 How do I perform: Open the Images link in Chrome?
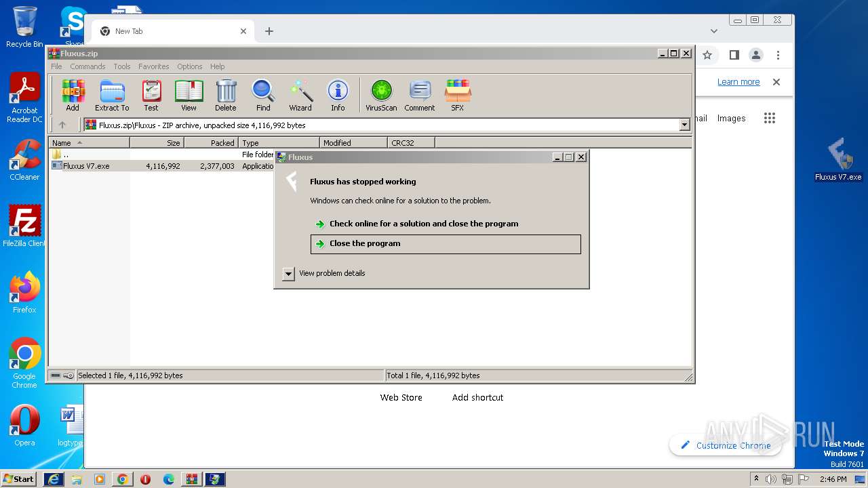[x=731, y=118]
